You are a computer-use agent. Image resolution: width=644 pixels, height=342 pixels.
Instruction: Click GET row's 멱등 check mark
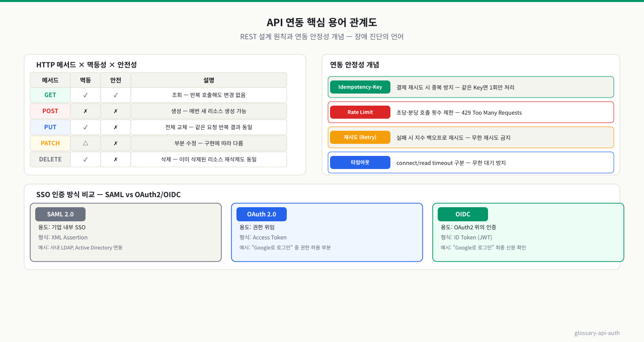pos(86,95)
